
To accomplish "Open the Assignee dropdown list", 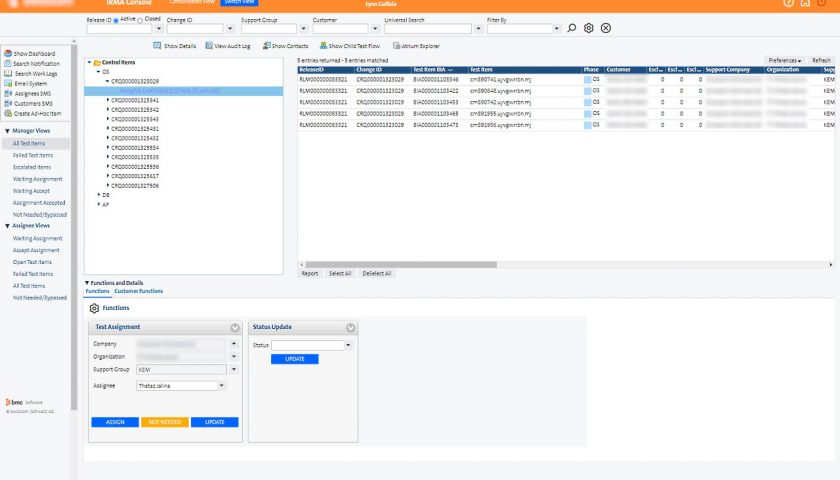I will (221, 385).
